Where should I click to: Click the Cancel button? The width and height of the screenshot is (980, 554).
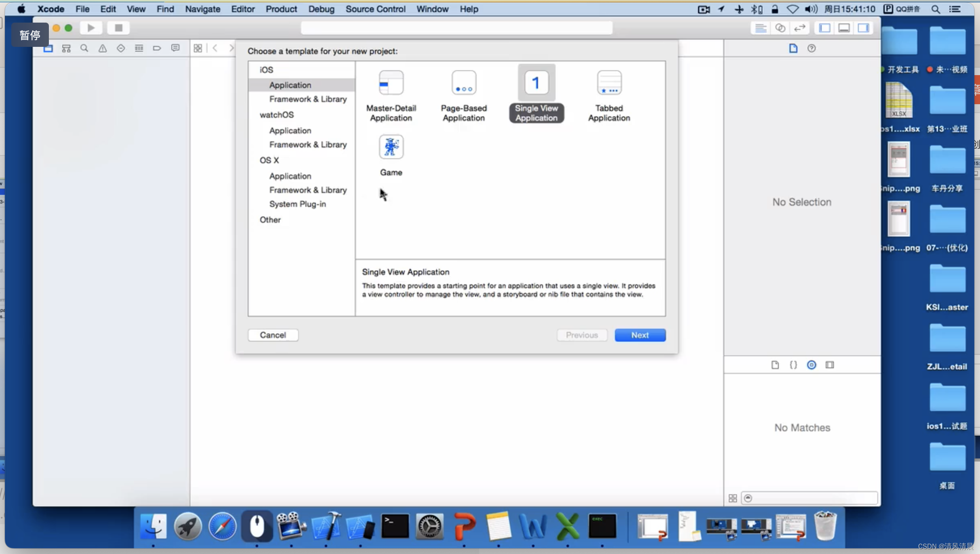tap(273, 335)
